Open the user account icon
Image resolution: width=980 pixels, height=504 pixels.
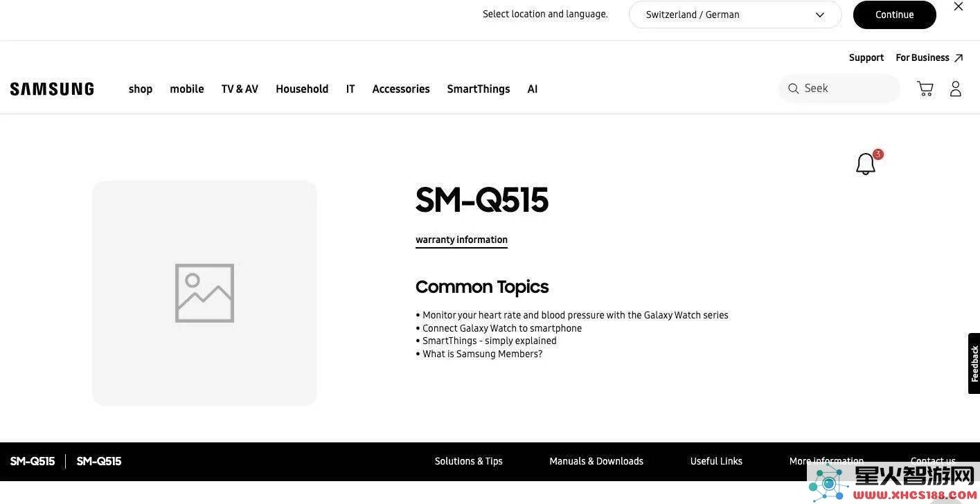click(956, 89)
